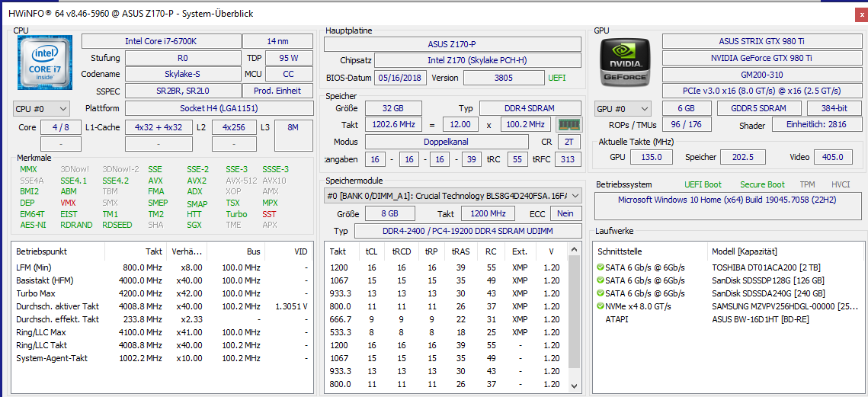Select the ASUS BW-16D1HT ATAPI drive row

tap(728, 319)
